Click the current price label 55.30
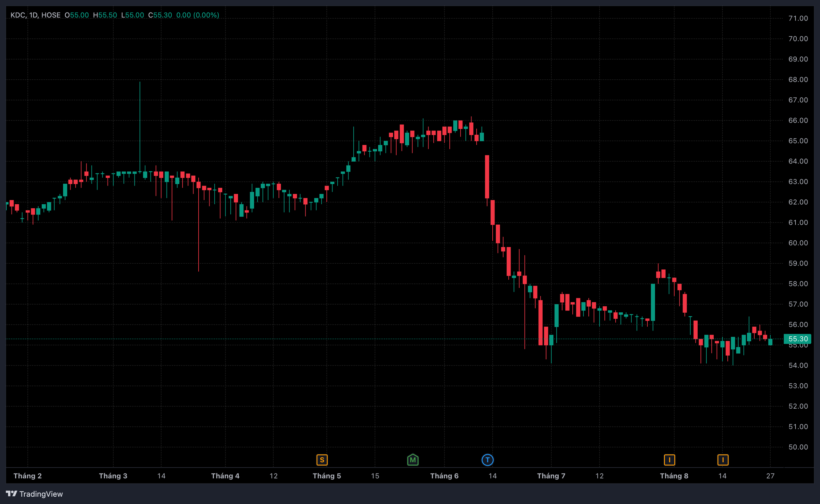Viewport: 820px width, 504px height. [798, 339]
